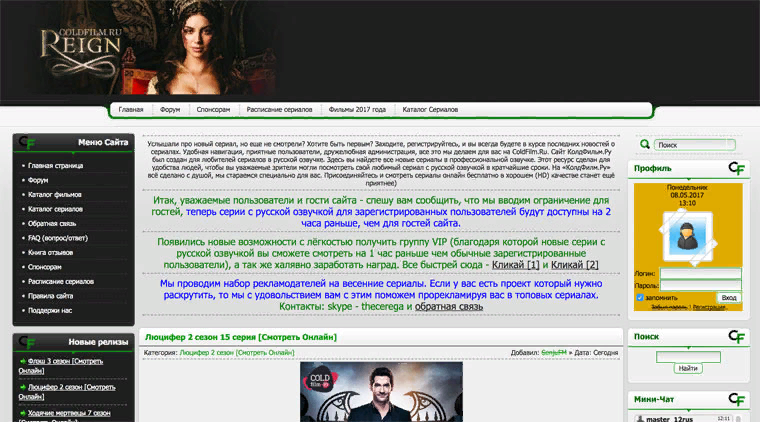Click chat username 'master_12rus'
Screen dimensions: 760x422
point(670,419)
